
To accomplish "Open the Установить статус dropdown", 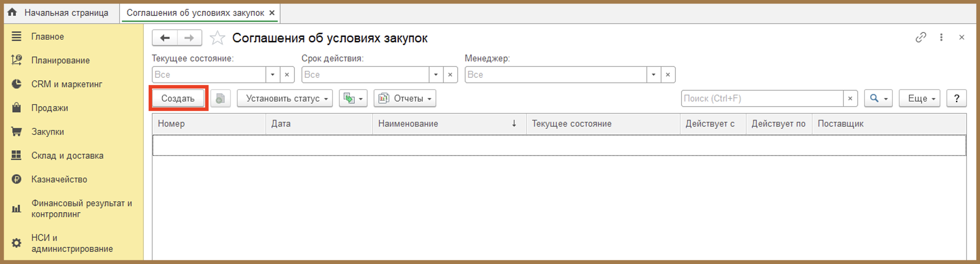I will point(285,99).
